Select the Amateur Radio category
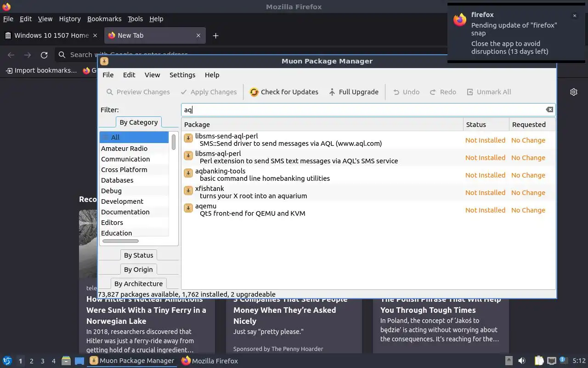Viewport: 588px width, 368px height. click(x=134, y=148)
